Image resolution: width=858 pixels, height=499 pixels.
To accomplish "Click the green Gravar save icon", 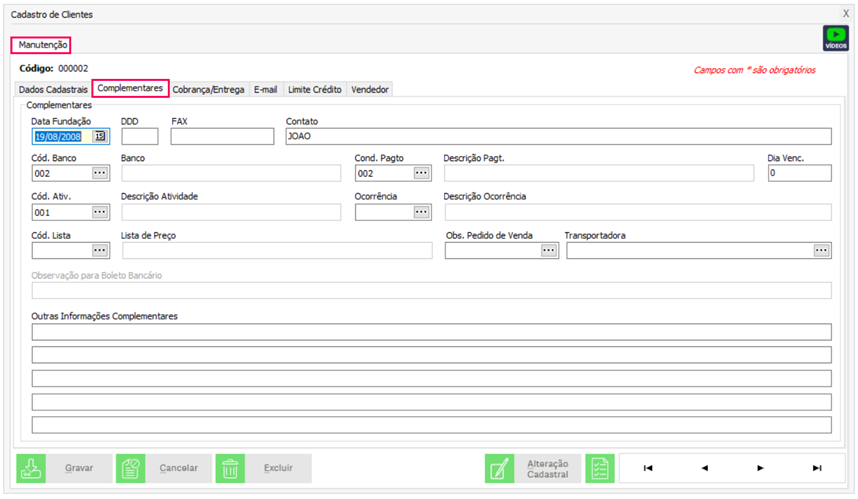I will click(x=31, y=468).
